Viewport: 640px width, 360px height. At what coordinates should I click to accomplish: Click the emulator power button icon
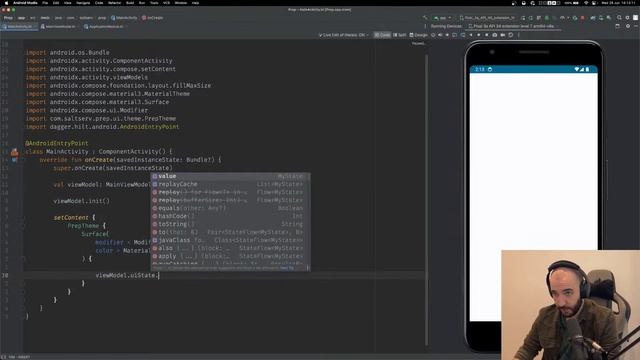tap(433, 35)
